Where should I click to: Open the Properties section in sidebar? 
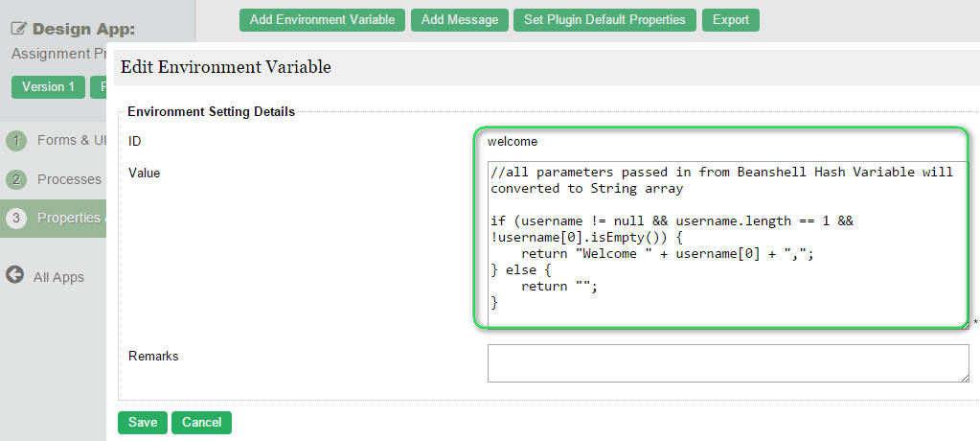(x=71, y=218)
